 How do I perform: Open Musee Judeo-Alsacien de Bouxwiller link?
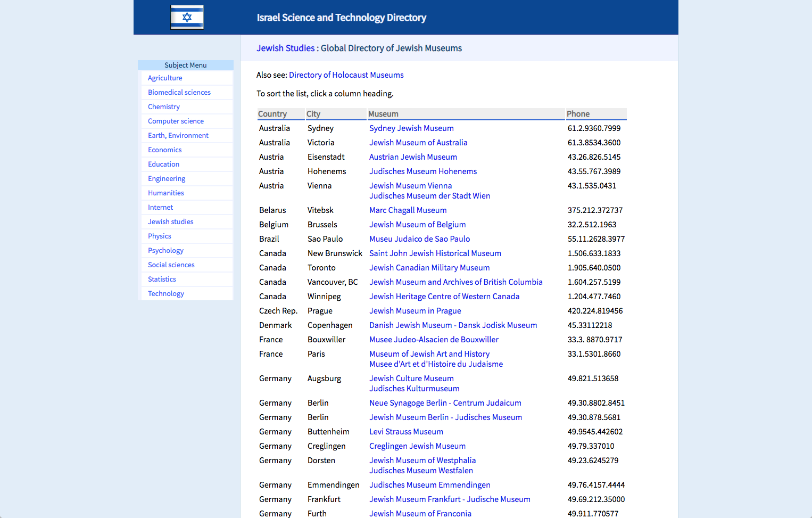click(x=434, y=340)
